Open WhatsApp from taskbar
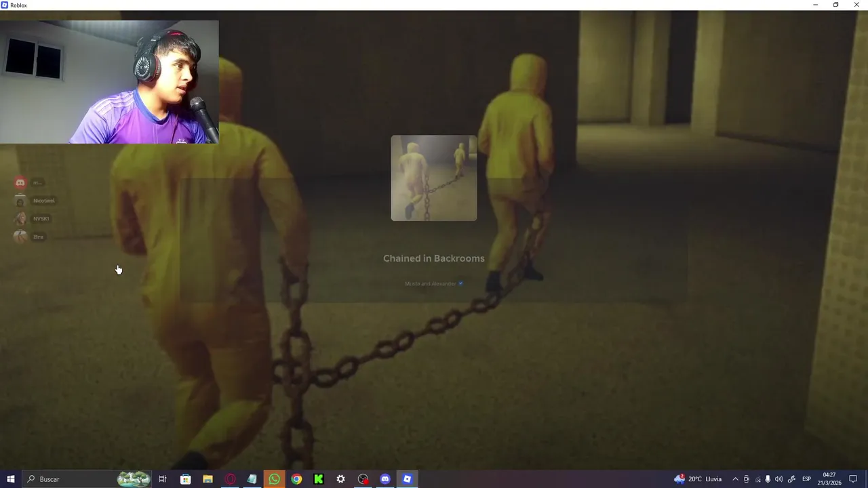The height and width of the screenshot is (488, 868). tap(274, 479)
